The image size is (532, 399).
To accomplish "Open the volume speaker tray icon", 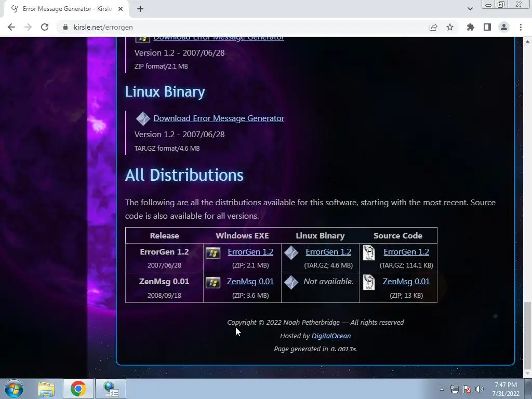I will [480, 389].
